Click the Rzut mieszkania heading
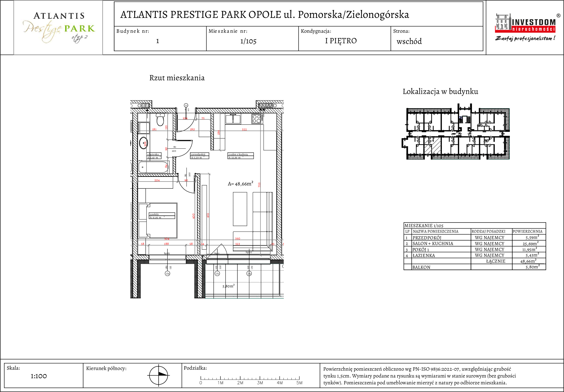The width and height of the screenshot is (564, 392). tap(177, 78)
